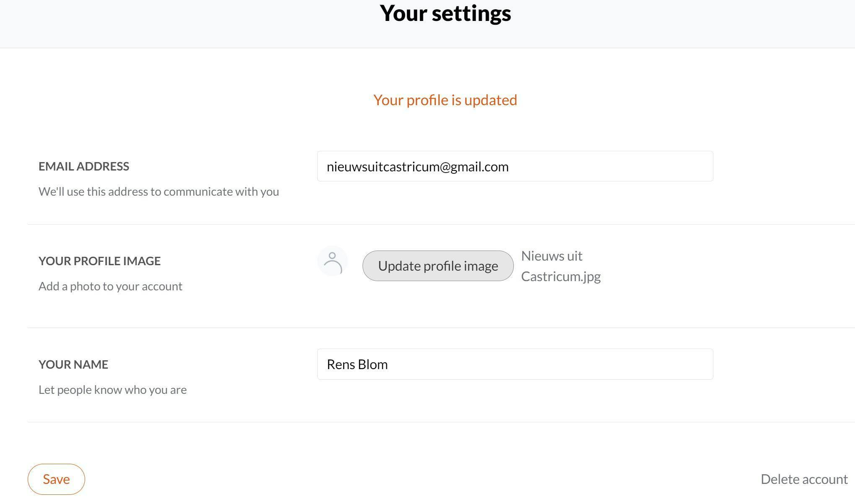
Task: Click the gray header banner background
Action: click(x=168, y=25)
